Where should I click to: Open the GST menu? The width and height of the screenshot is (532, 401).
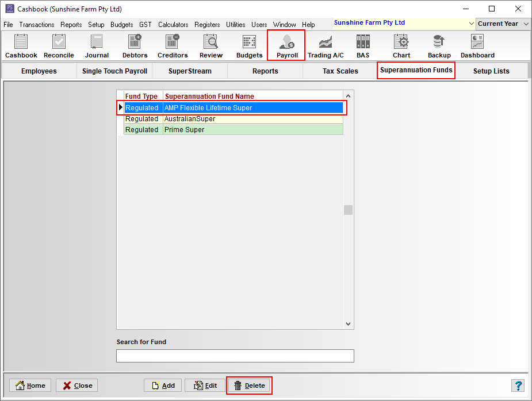tap(145, 24)
